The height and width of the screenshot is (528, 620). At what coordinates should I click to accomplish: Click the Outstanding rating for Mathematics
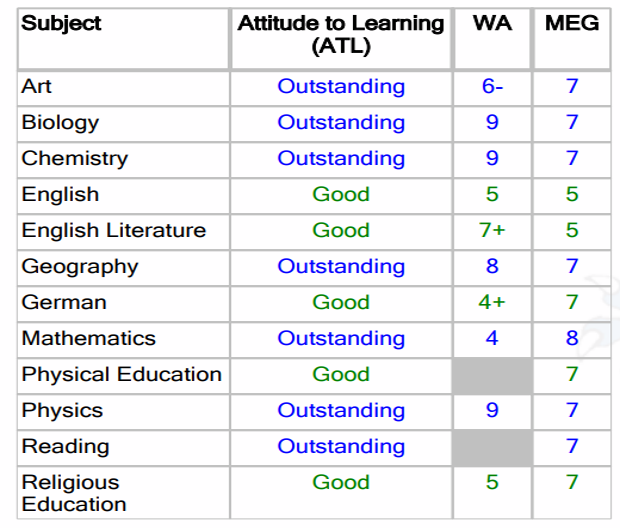341,338
